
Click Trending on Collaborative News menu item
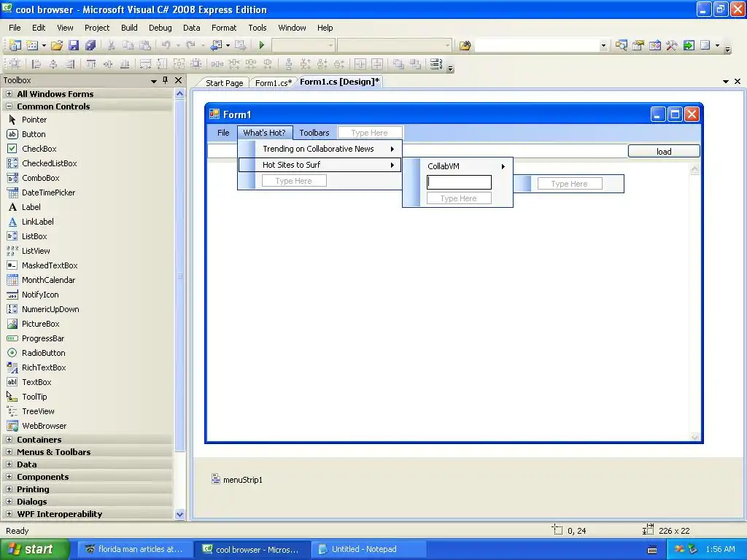pyautogui.click(x=320, y=149)
